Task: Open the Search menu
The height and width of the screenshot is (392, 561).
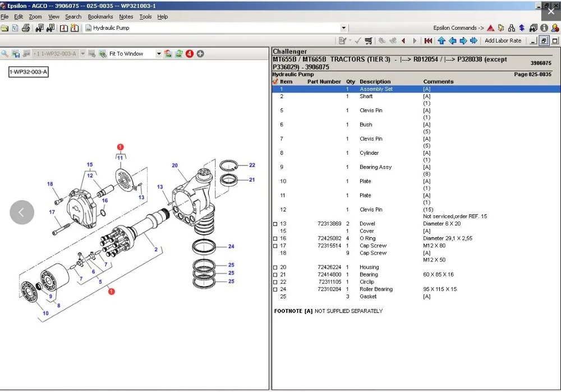Action: pyautogui.click(x=73, y=16)
